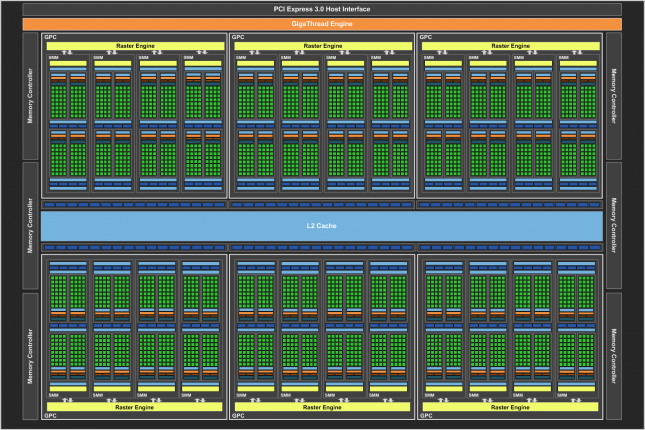Click the blue L2 Cache block

pyautogui.click(x=322, y=226)
